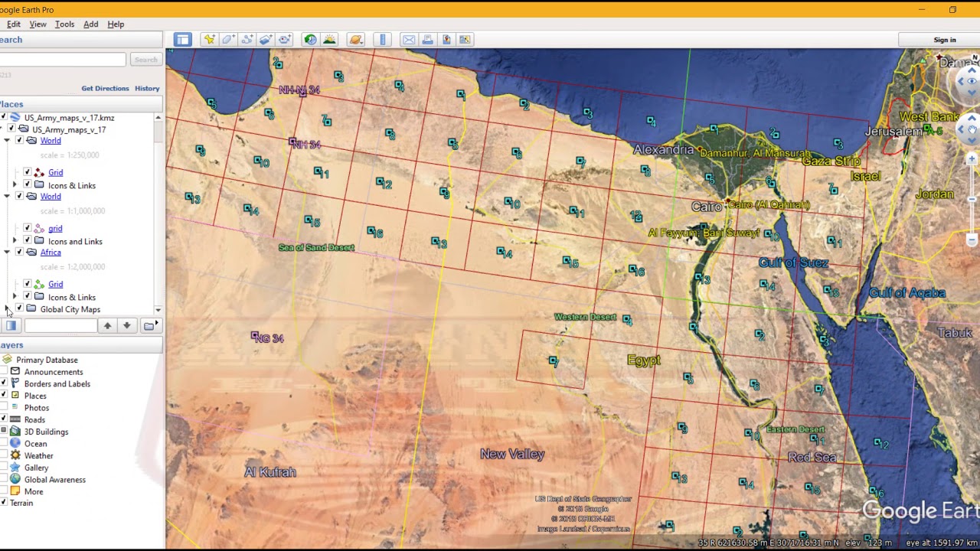Open the Edit menu
980x551 pixels.
[14, 24]
